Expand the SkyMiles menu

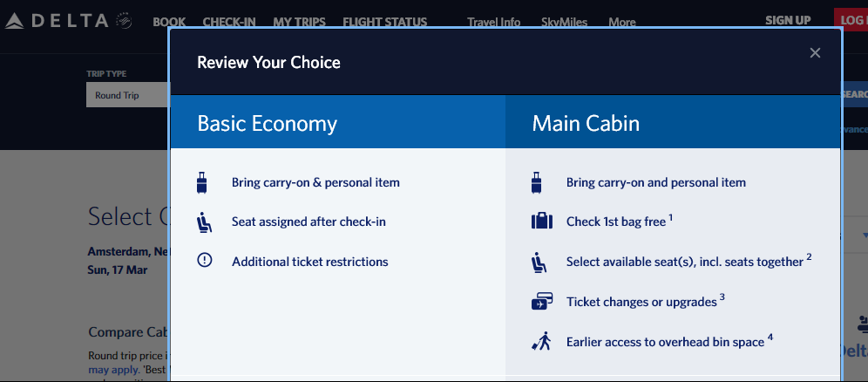(564, 22)
